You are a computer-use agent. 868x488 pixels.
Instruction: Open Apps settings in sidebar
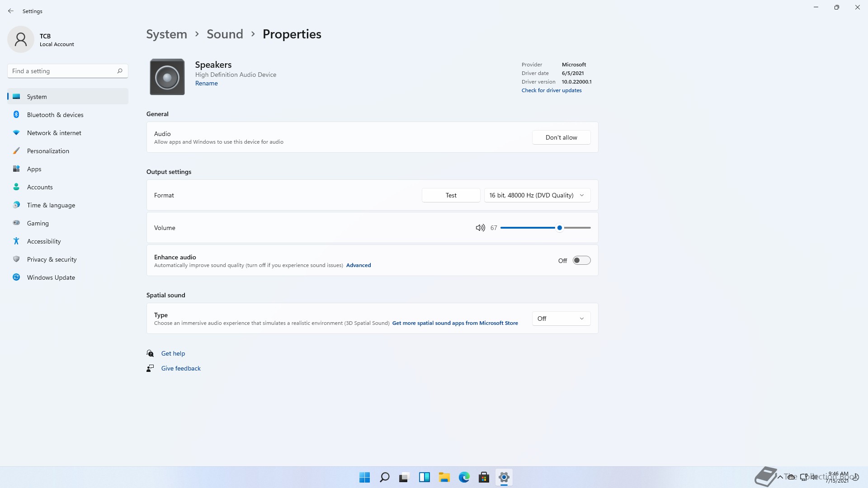click(x=68, y=169)
